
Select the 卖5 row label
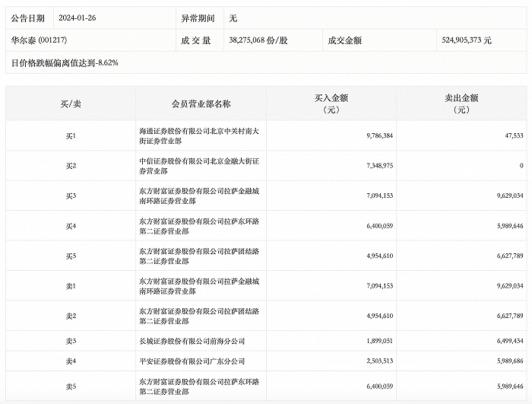[x=71, y=387]
